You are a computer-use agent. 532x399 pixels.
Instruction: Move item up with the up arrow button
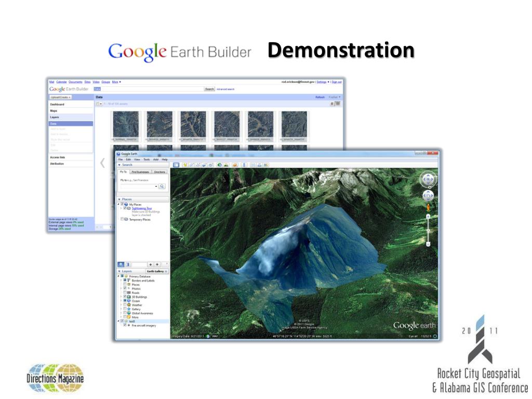click(x=151, y=264)
